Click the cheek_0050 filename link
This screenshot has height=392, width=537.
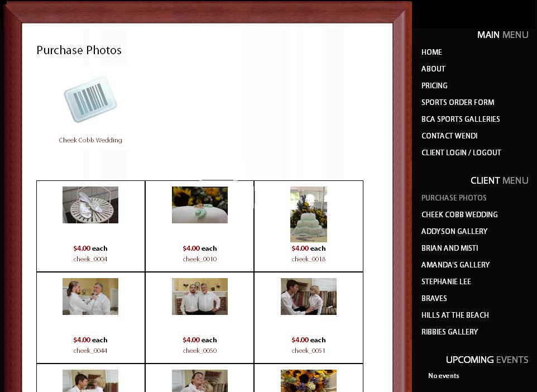click(x=200, y=351)
